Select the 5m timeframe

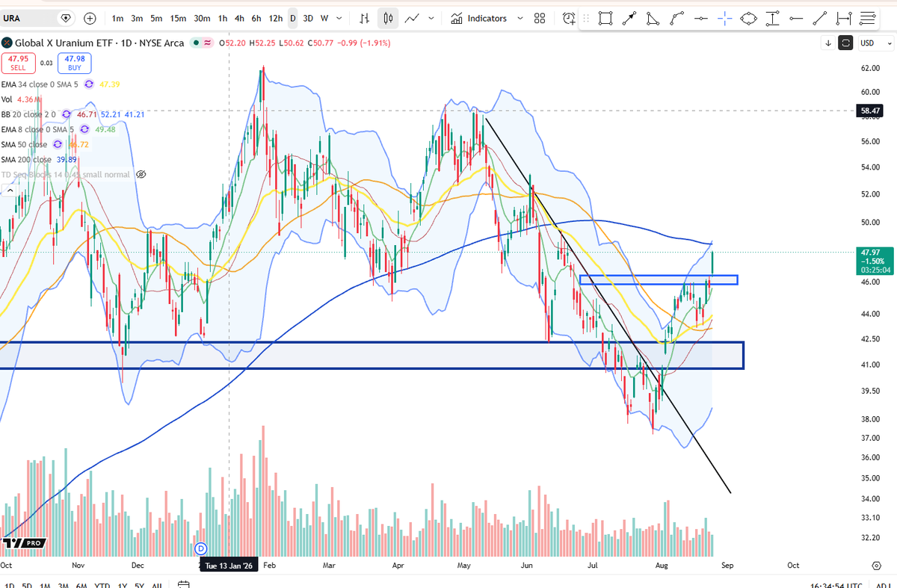[x=156, y=18]
